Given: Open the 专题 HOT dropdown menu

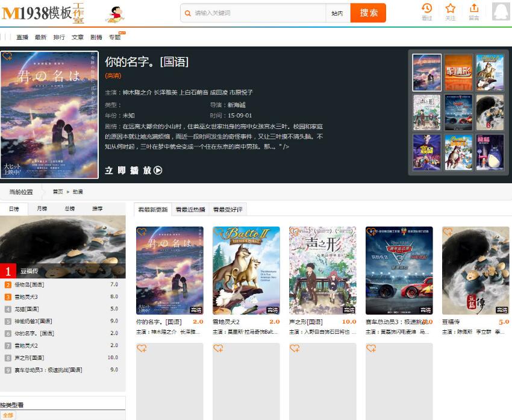Looking at the screenshot, I should click(115, 36).
